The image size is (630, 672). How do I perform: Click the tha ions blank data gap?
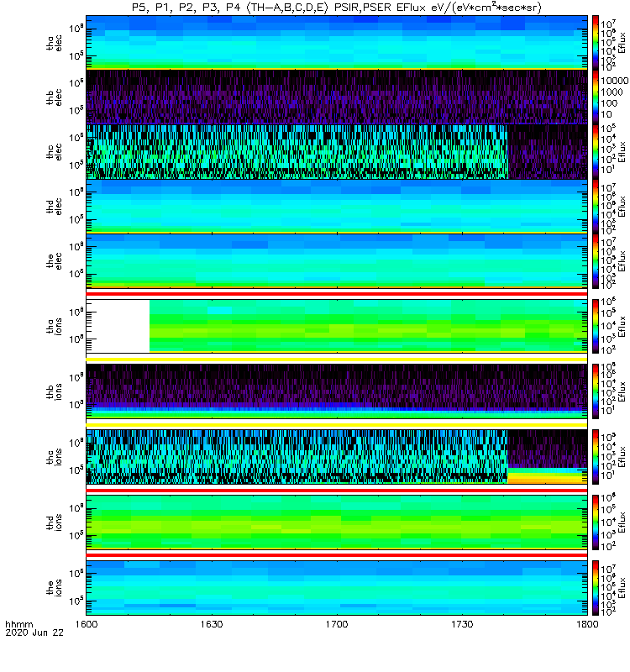point(118,326)
